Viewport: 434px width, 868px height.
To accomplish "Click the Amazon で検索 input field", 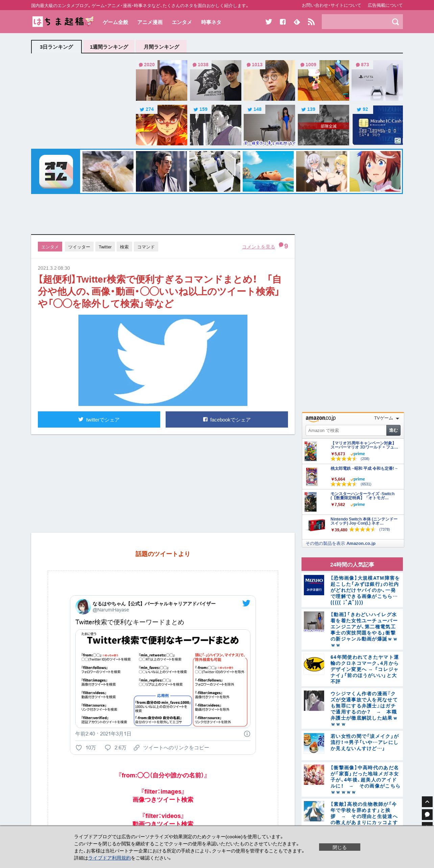I will pos(346,430).
